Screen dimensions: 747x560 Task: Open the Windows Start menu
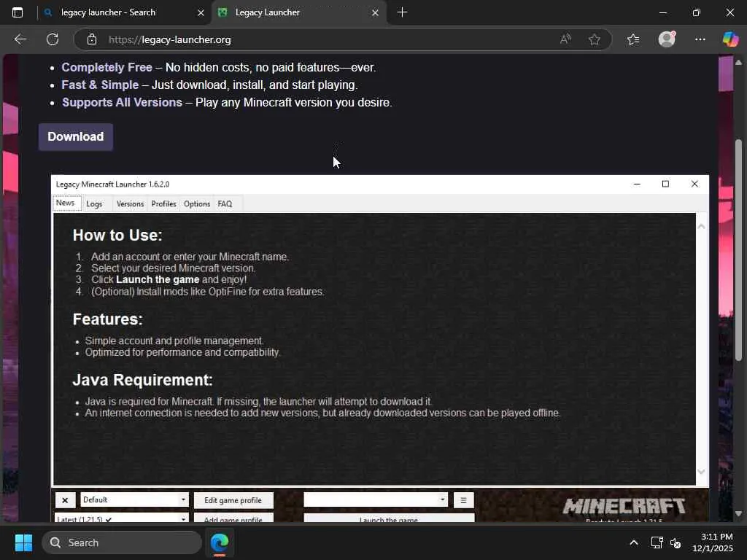23,542
